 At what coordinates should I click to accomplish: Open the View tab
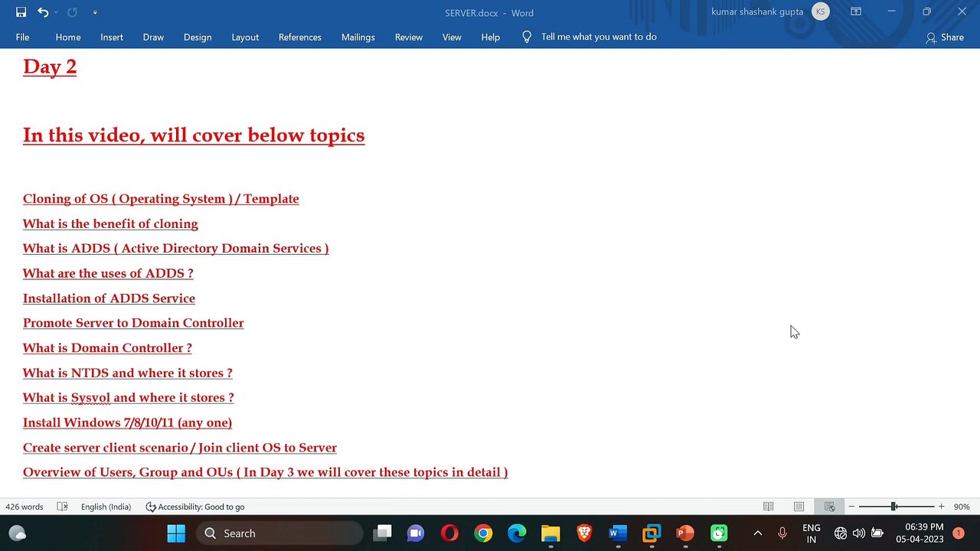[x=452, y=37]
